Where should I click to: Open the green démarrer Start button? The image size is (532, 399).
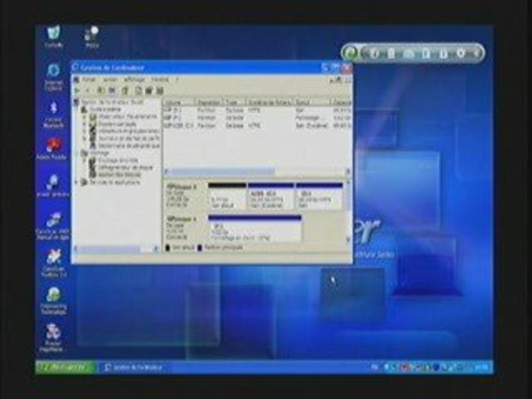click(x=65, y=367)
